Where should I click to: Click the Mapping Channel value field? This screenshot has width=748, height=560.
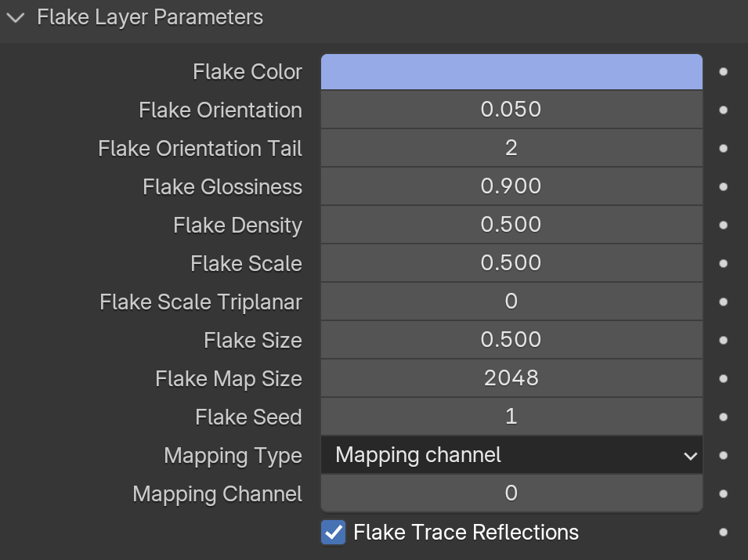[511, 493]
